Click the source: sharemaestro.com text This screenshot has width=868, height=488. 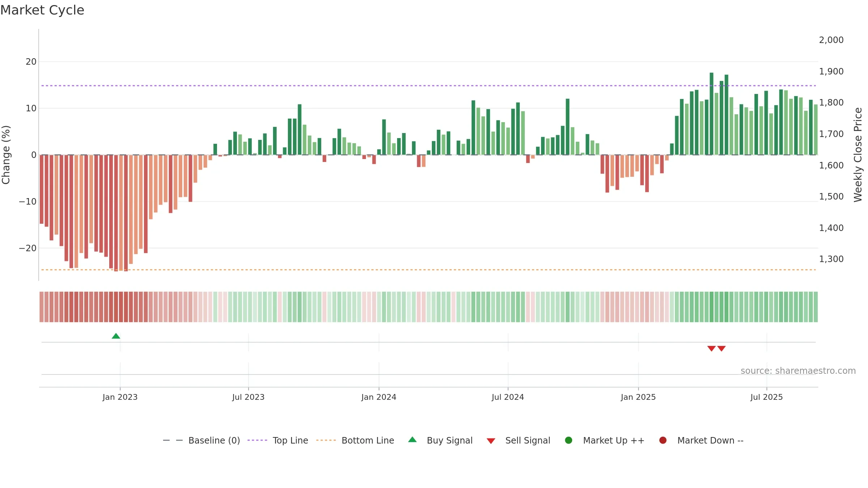tap(798, 371)
